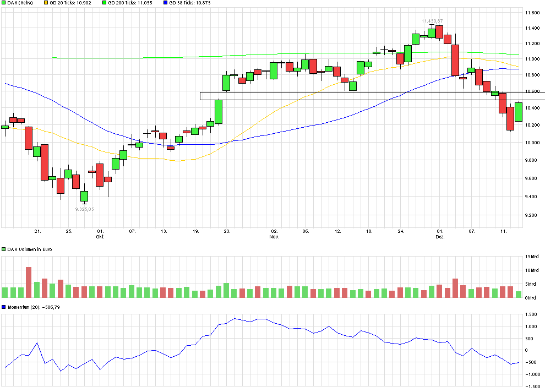The height and width of the screenshot is (392, 545).
Task: Click the '07.' December date label
Action: point(472,231)
